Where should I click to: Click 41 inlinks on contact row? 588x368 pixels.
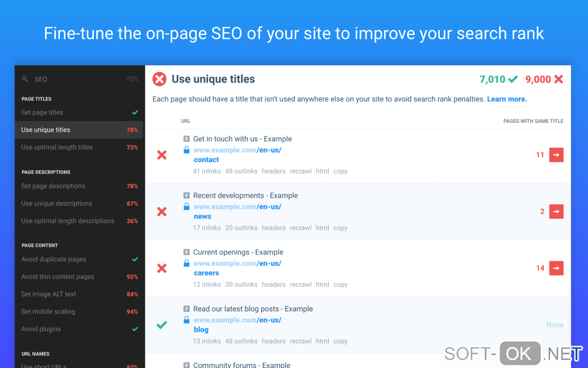206,171
